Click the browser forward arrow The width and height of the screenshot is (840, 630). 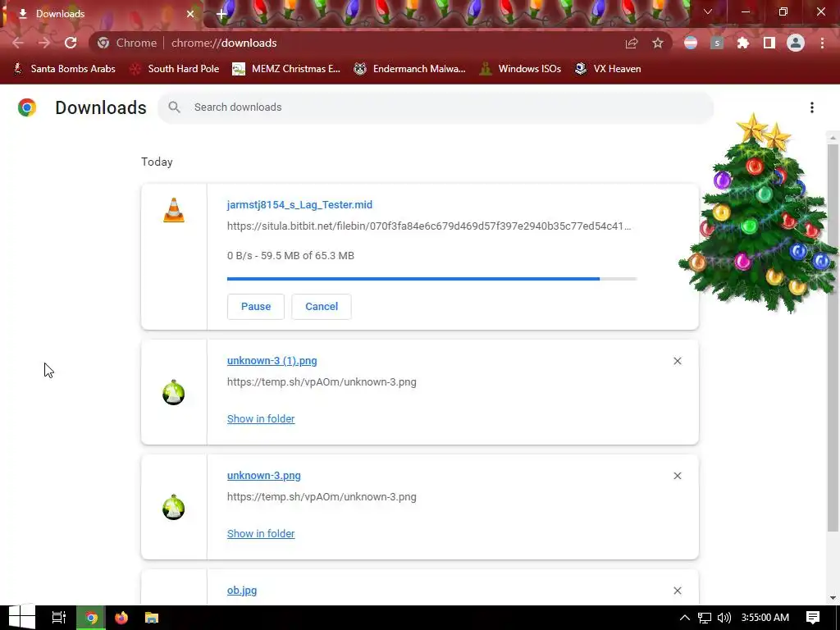click(x=44, y=43)
